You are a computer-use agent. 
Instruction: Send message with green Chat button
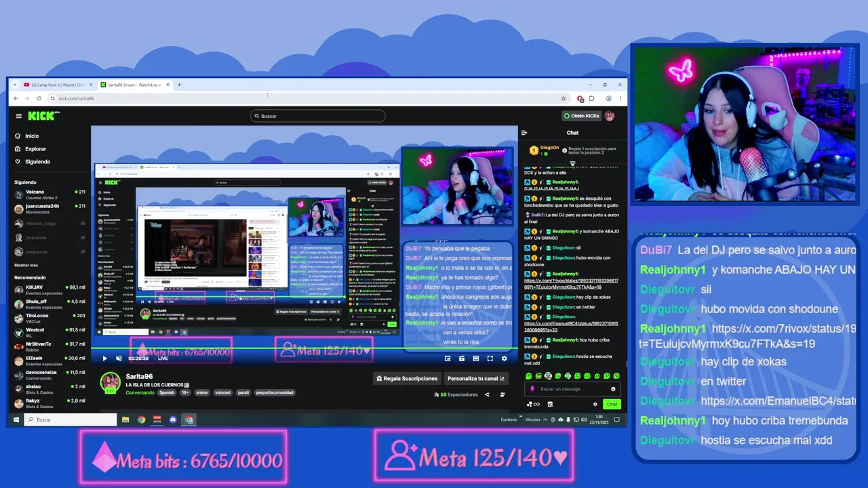pos(612,404)
